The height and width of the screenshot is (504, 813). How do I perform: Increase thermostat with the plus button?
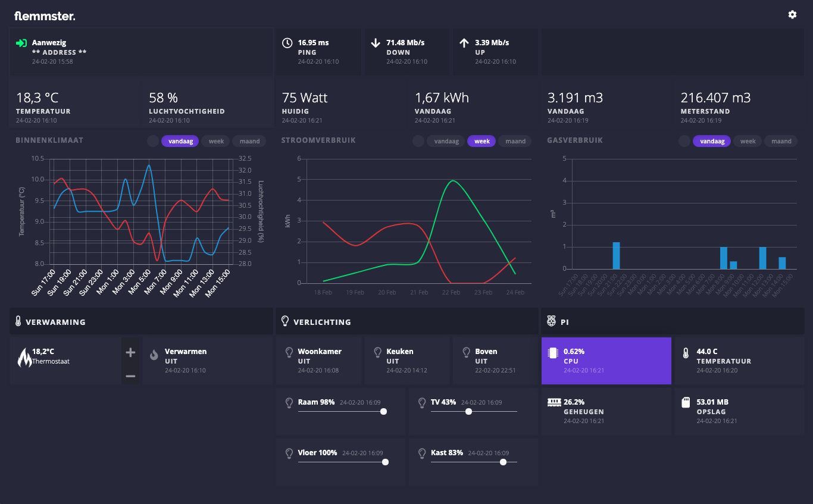point(131,352)
